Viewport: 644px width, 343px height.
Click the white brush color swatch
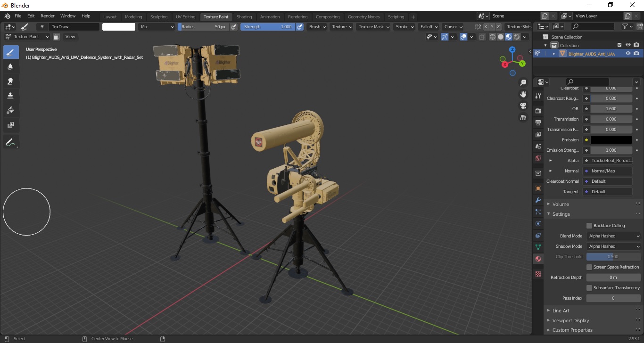coord(119,27)
